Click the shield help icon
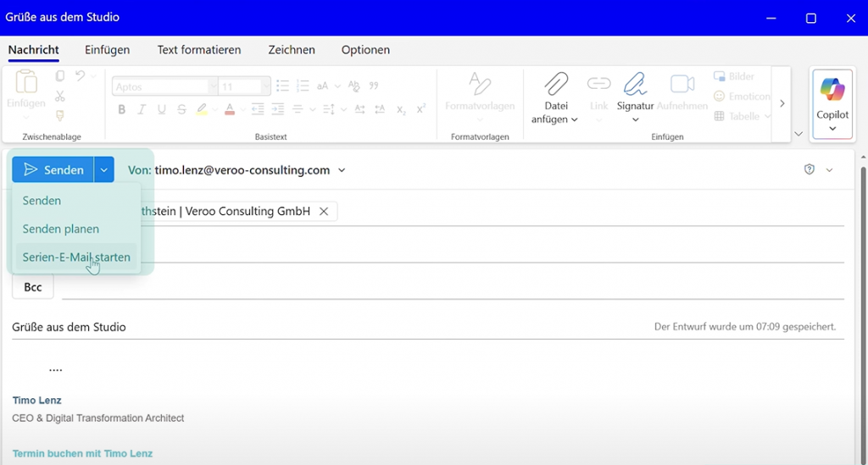868x465 pixels. pos(810,169)
